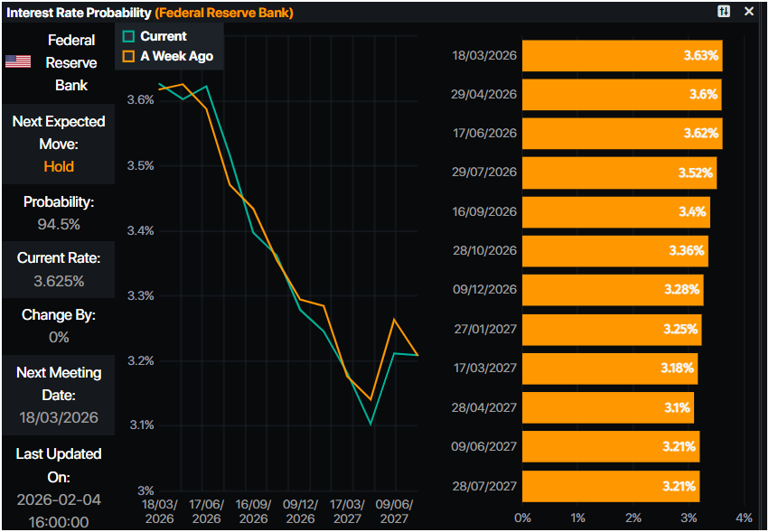Viewport: 769px width, 532px height.
Task: Click the 29/07/2026 bar showing 3.52%
Action: coord(619,173)
